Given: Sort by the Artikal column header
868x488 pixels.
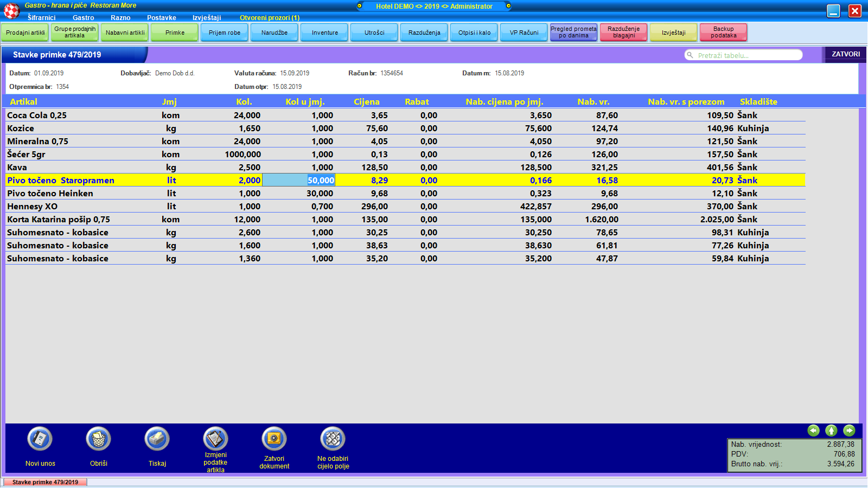Looking at the screenshot, I should 24,102.
